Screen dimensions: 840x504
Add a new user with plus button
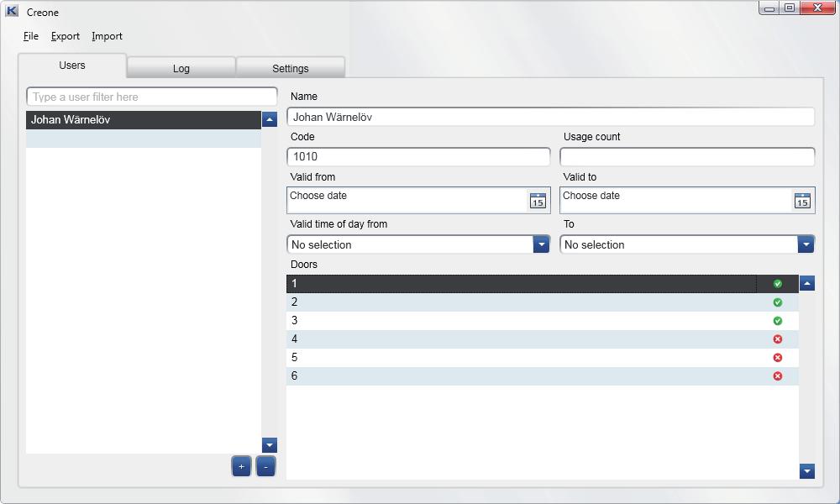(242, 466)
